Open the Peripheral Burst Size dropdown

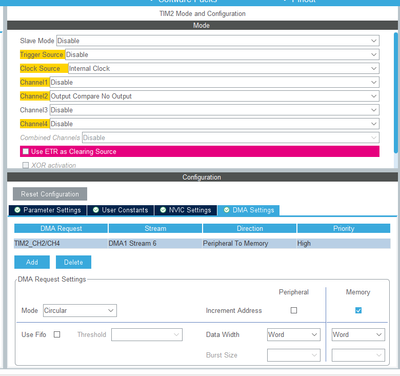pyautogui.click(x=294, y=355)
